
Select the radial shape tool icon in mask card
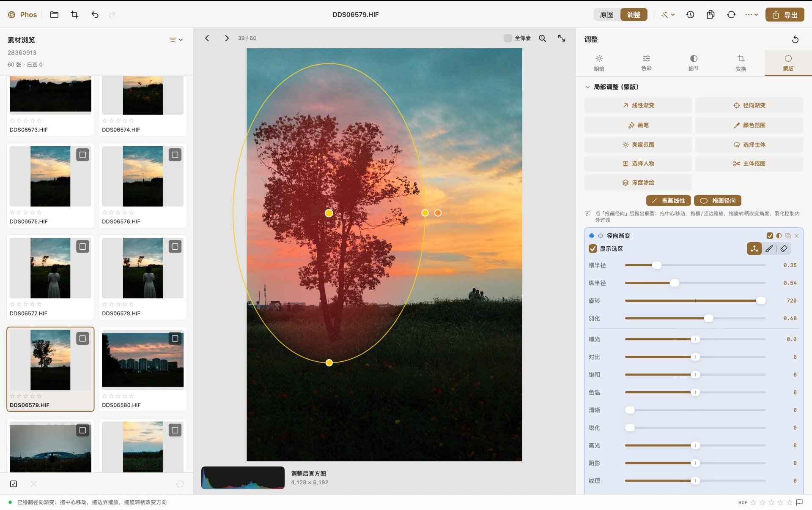[x=754, y=249]
